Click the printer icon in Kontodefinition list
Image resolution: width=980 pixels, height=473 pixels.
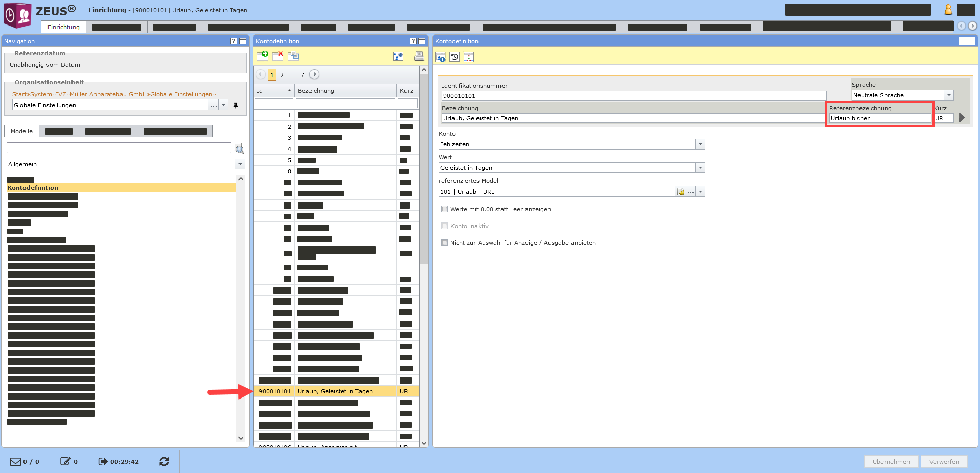[419, 56]
